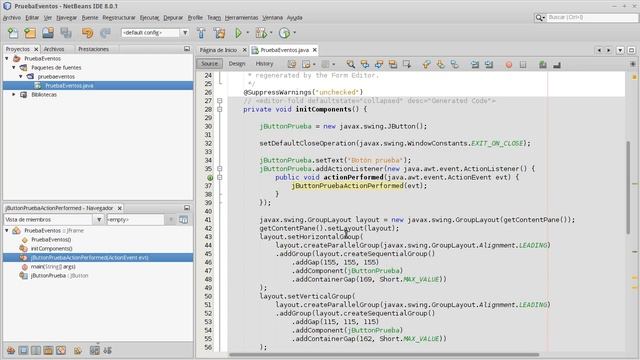Collapse code fold at line 28

tap(220, 109)
